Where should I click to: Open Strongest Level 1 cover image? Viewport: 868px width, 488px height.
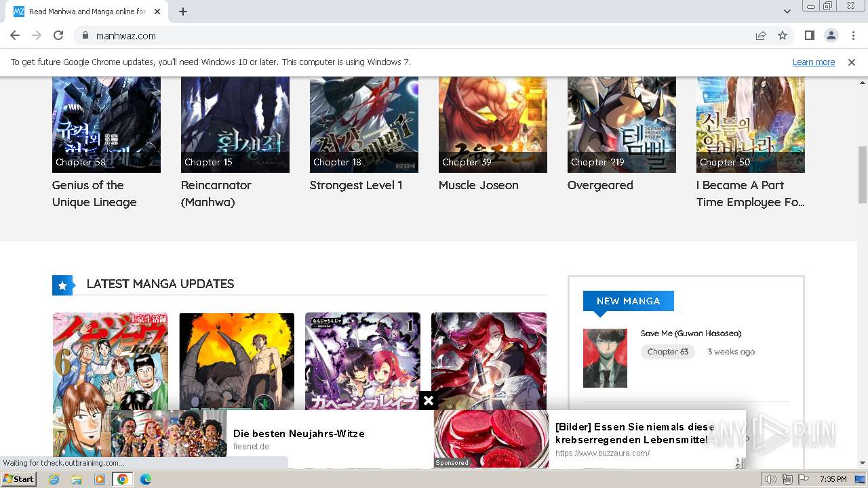(364, 125)
